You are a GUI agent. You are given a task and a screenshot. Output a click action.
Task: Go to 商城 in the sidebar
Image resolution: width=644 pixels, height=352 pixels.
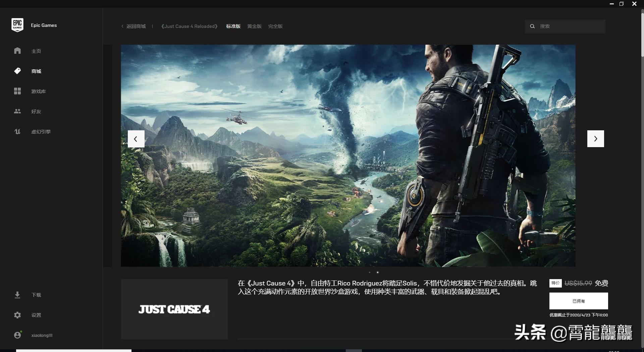pos(36,71)
